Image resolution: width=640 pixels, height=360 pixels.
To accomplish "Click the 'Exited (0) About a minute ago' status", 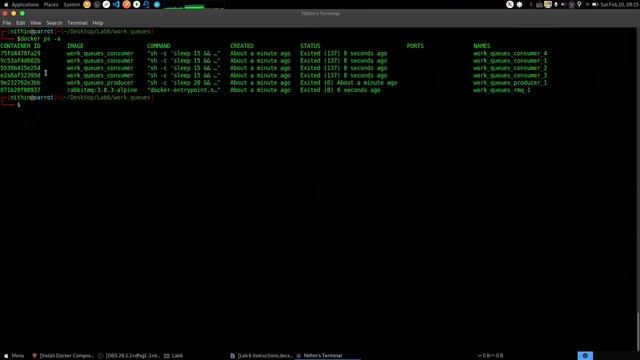I will pyautogui.click(x=349, y=83).
